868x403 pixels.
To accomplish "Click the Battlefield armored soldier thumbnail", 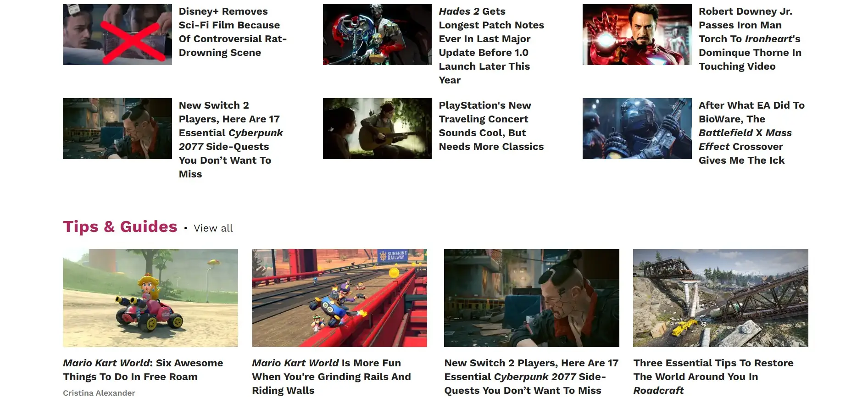I will tap(637, 128).
